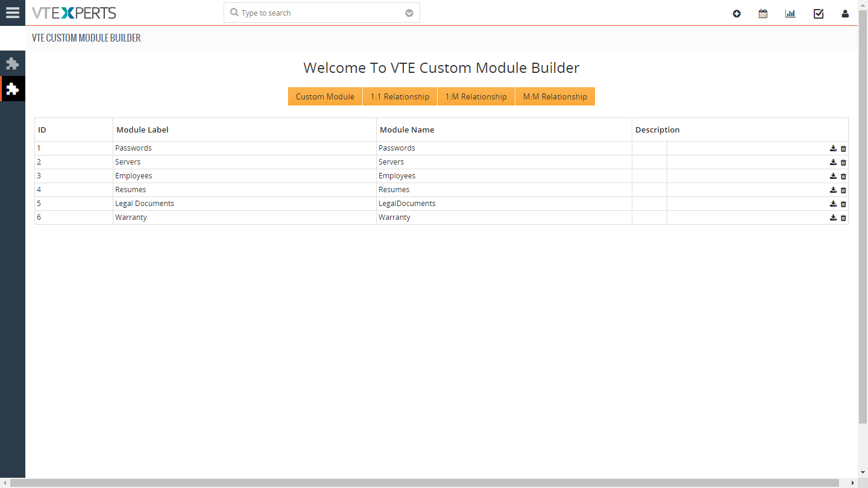Open the calendar icon in the top bar

pos(763,13)
